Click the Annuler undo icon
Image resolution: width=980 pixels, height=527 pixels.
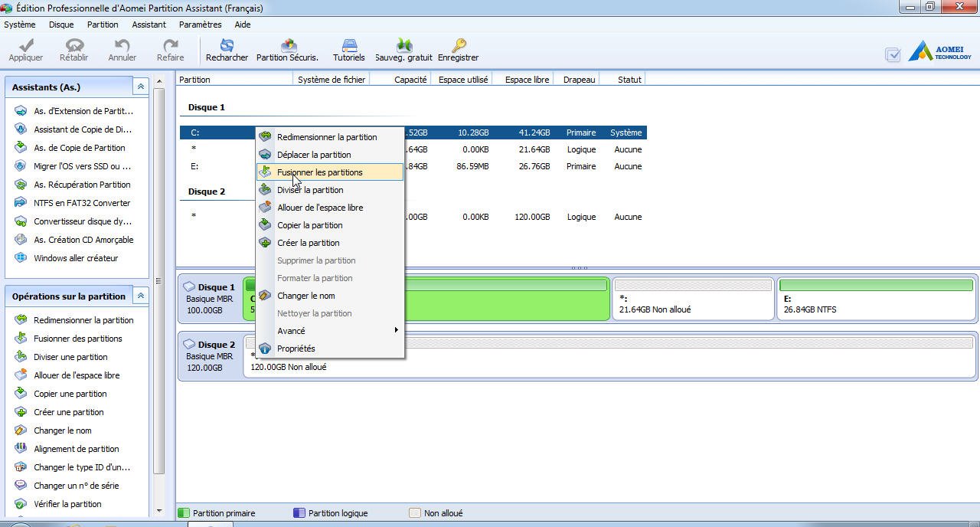(x=122, y=45)
